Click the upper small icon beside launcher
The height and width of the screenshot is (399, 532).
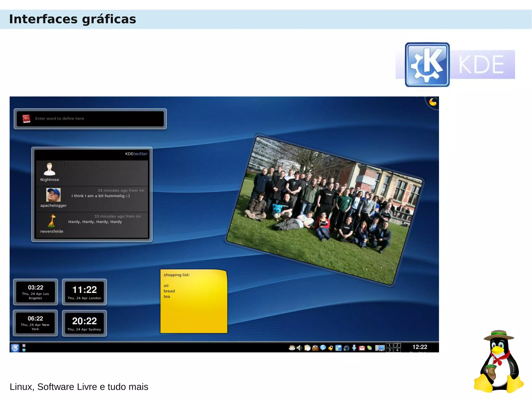24,345
